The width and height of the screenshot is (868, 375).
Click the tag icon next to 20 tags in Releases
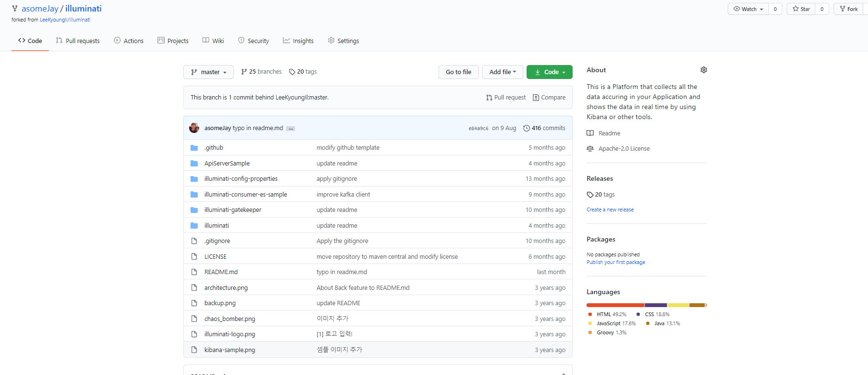click(590, 195)
